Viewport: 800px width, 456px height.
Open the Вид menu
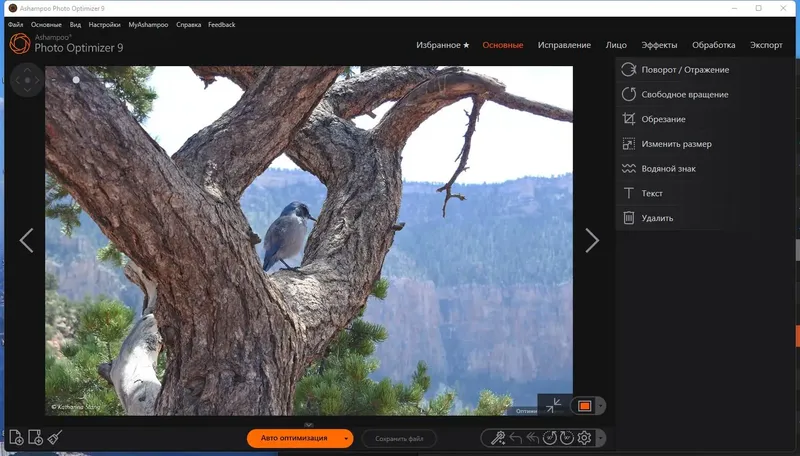(x=75, y=24)
